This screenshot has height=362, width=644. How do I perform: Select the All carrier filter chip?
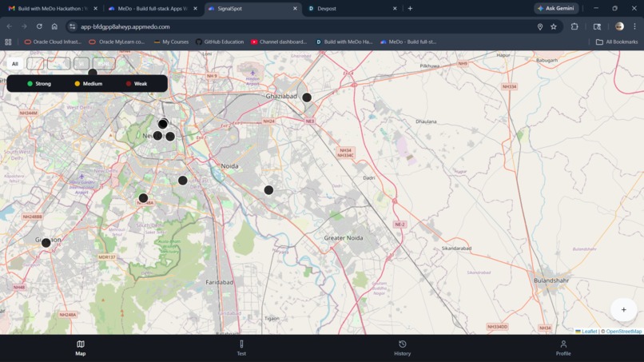pyautogui.click(x=15, y=64)
